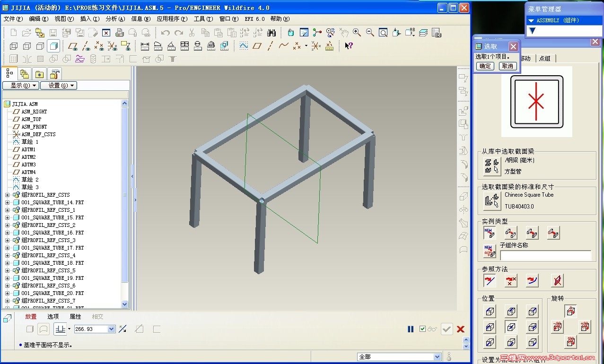
Task: Click the Undo toolbar icon
Action: [165, 33]
